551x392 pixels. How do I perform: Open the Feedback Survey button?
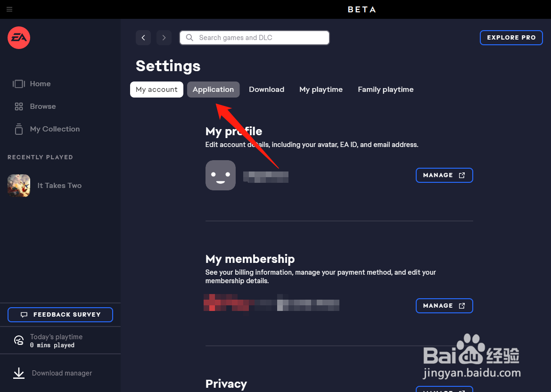click(x=60, y=315)
